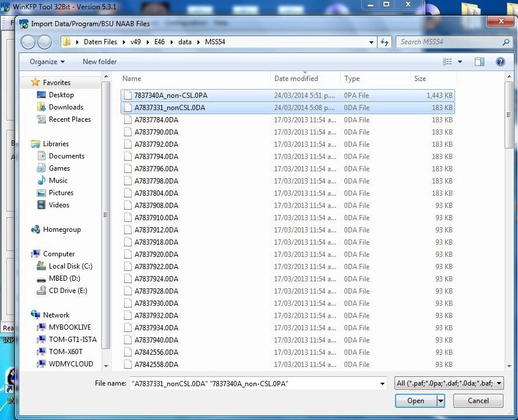This screenshot has height=420, width=518.
Task: Open the MBED (D:) drive
Action: coord(65,278)
